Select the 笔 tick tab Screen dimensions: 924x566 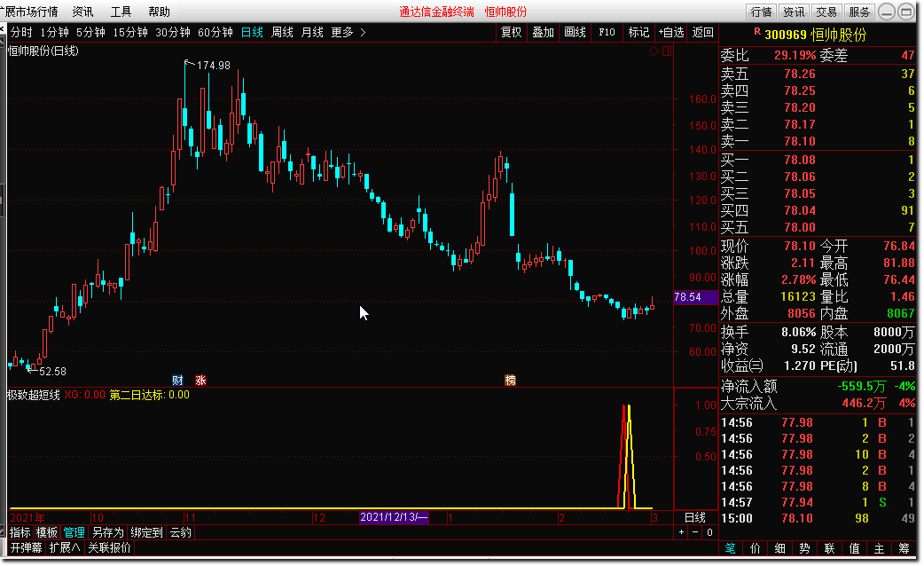(x=730, y=549)
